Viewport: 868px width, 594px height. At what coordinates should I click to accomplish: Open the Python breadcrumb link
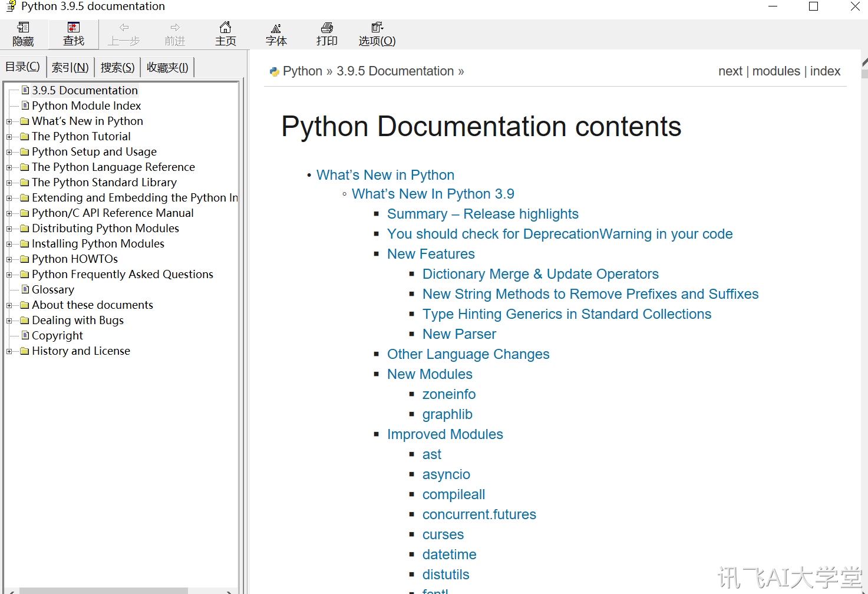tap(302, 71)
